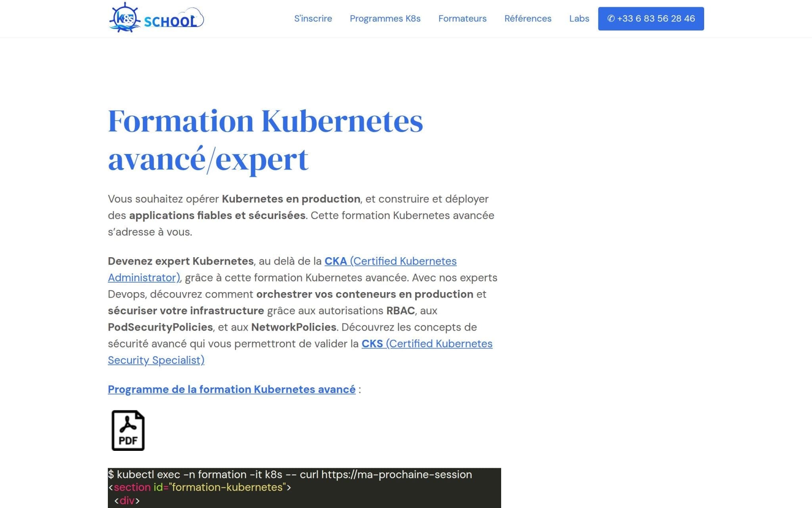Click the bold text Kubernetes en production
Screen dimensions: 812x508
pyautogui.click(x=291, y=199)
